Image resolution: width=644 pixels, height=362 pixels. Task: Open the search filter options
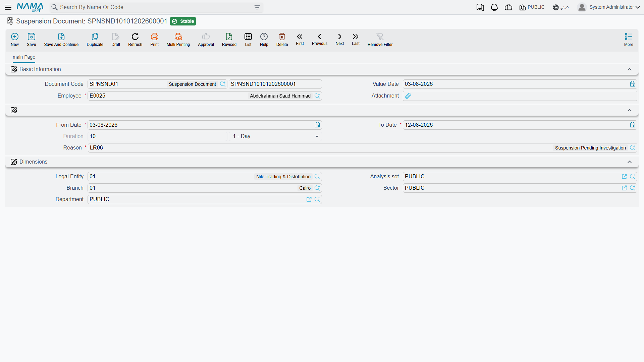[257, 7]
